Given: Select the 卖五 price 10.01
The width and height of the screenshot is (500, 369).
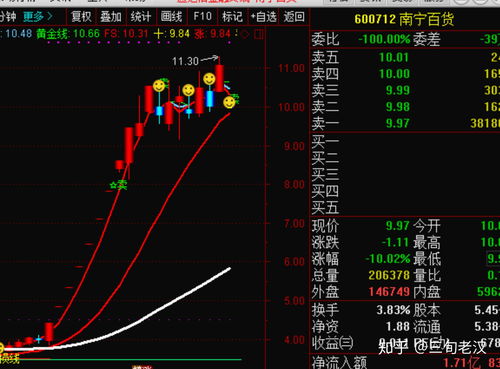Looking at the screenshot, I should coord(394,57).
